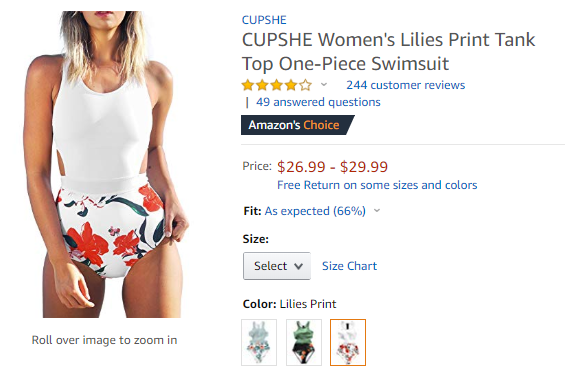565x372 pixels.
Task: Choose the green and black swimsuit swatch
Action: pyautogui.click(x=304, y=342)
